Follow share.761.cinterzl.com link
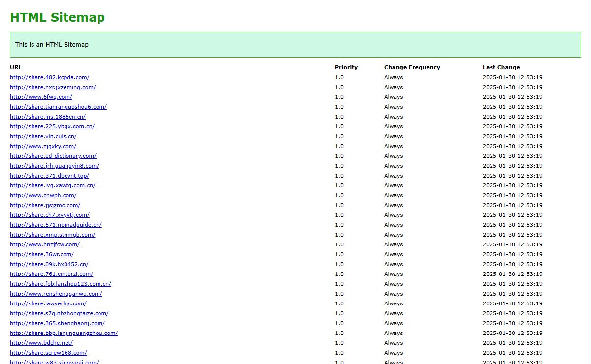The height and width of the screenshot is (364, 591). [x=51, y=274]
